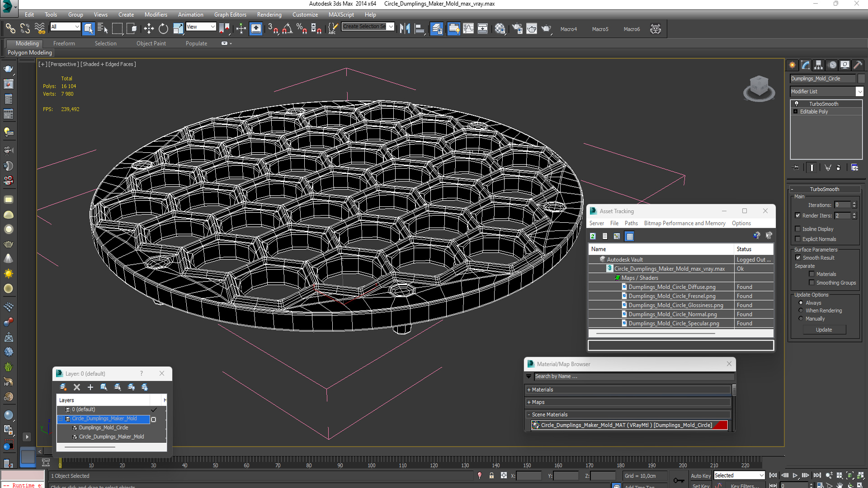The height and width of the screenshot is (488, 868).
Task: Delete highlighted layer in Layer dialog
Action: (x=77, y=387)
